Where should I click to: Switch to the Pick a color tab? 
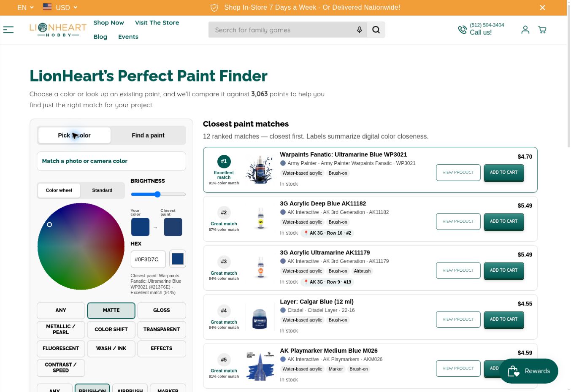coord(74,135)
